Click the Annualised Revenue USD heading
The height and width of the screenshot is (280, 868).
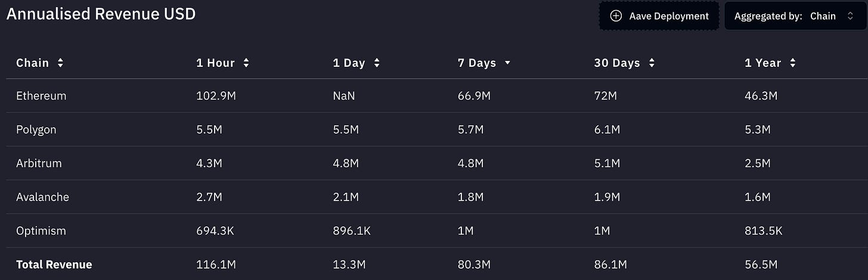[101, 14]
